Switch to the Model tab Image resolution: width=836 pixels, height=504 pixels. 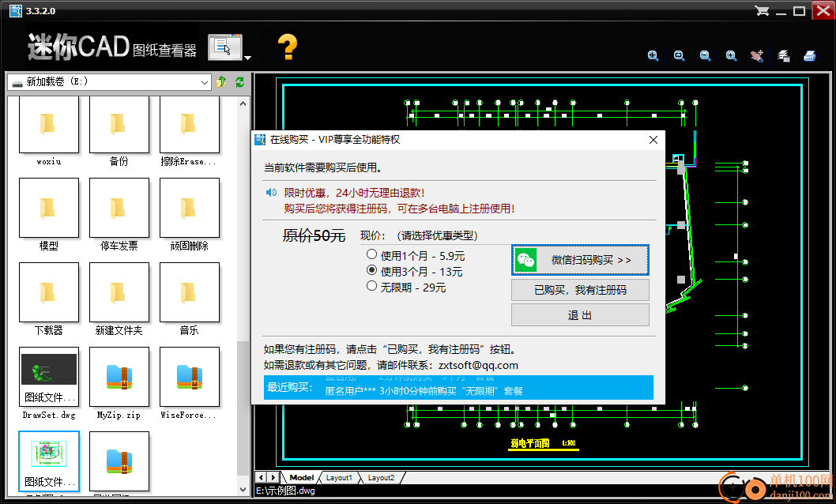click(301, 478)
